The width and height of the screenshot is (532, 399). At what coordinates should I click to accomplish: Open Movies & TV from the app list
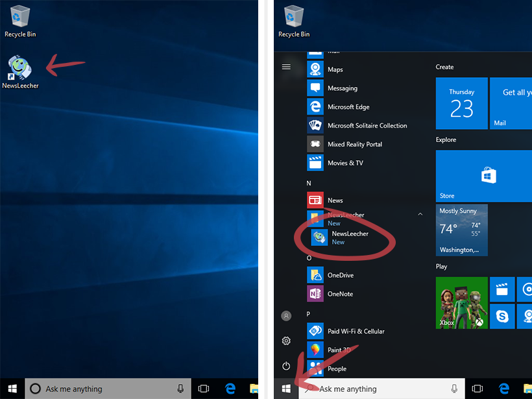click(x=365, y=163)
